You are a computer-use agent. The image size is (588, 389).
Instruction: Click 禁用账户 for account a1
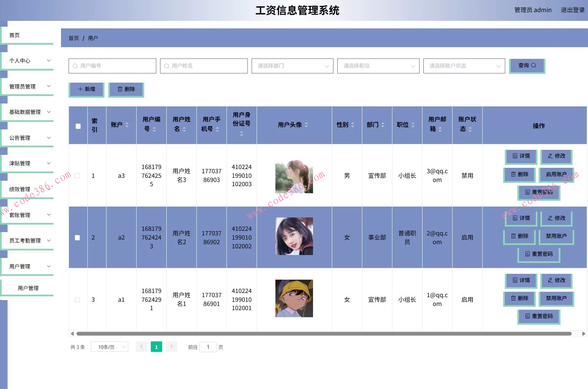tap(556, 298)
